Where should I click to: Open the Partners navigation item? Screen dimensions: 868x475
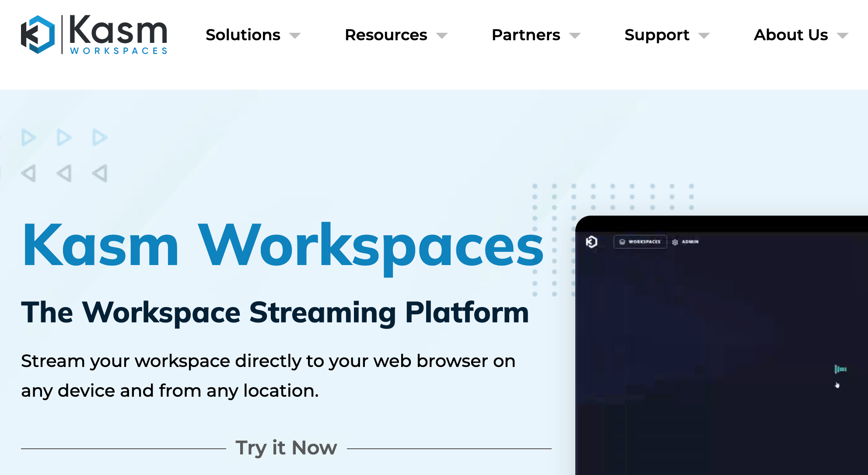click(x=526, y=35)
